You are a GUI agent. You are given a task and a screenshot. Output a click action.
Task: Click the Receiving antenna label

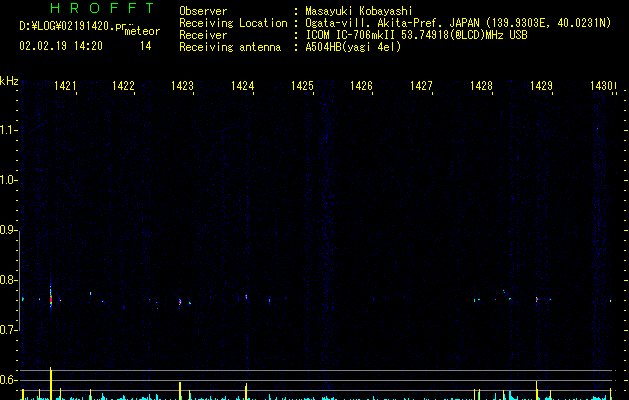tap(230, 47)
